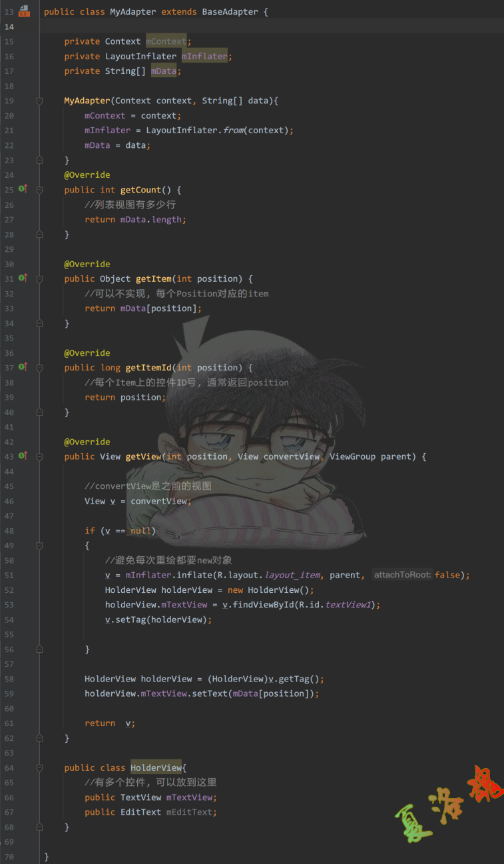Collapse the MyAdapter constructor code block
The height and width of the screenshot is (864, 504).
39,101
